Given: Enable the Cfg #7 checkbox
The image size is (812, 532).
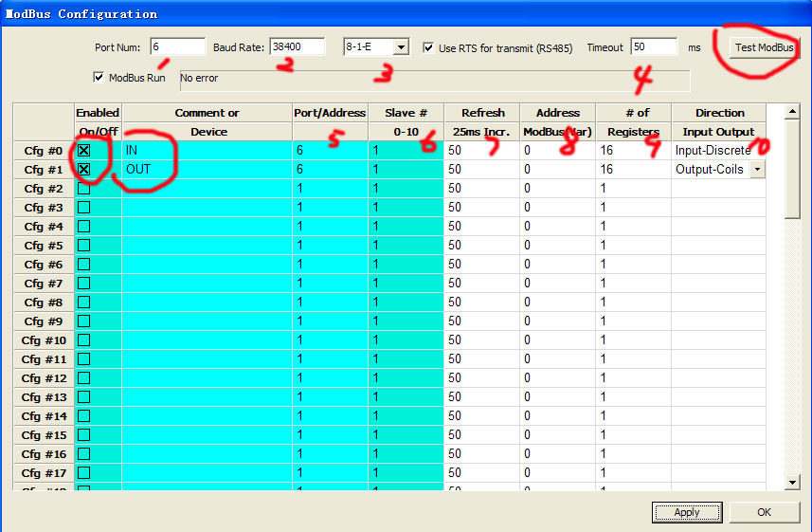Looking at the screenshot, I should pyautogui.click(x=84, y=284).
